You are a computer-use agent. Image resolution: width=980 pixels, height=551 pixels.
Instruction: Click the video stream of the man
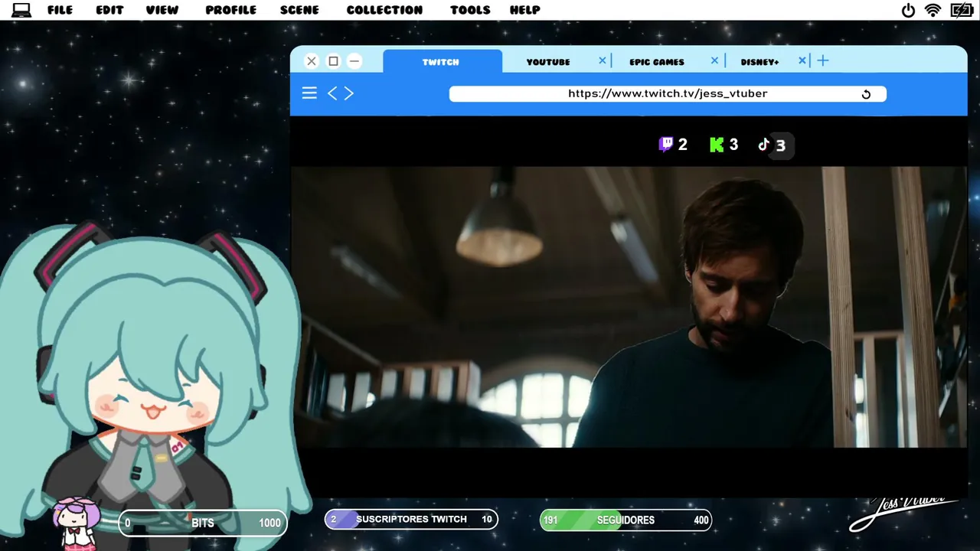[x=629, y=306]
